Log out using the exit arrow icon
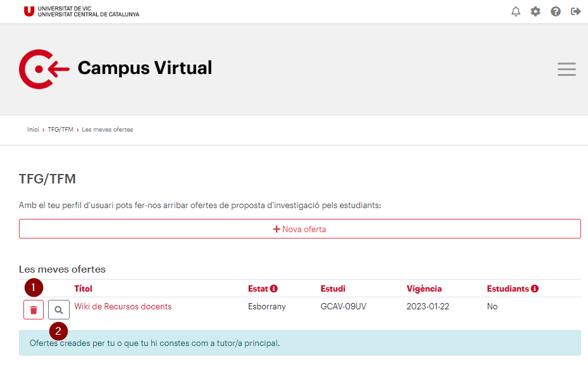This screenshot has width=588, height=365. coord(575,11)
